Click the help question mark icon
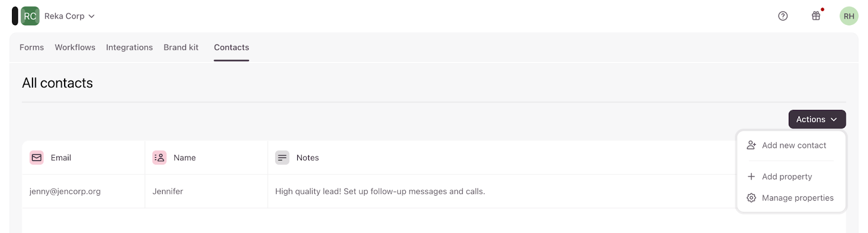Screen dimensions: 868x233 (x=783, y=16)
